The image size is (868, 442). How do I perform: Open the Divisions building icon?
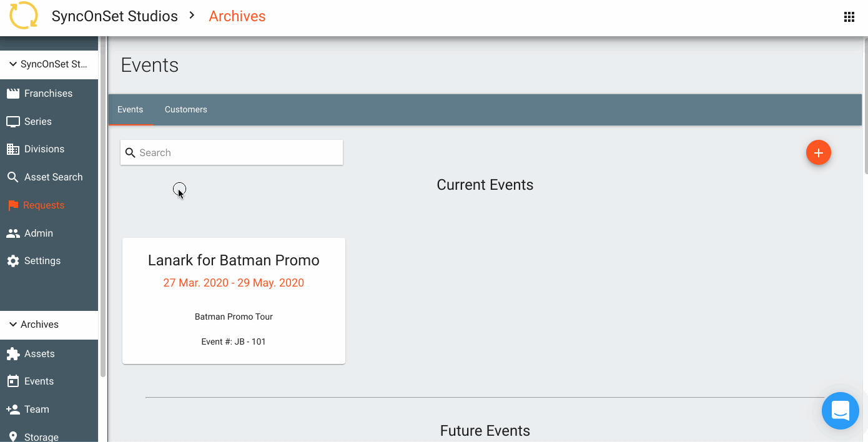pyautogui.click(x=12, y=149)
